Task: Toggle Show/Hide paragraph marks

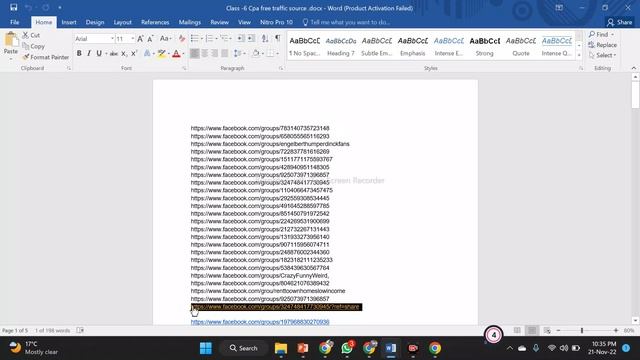Action: click(278, 38)
